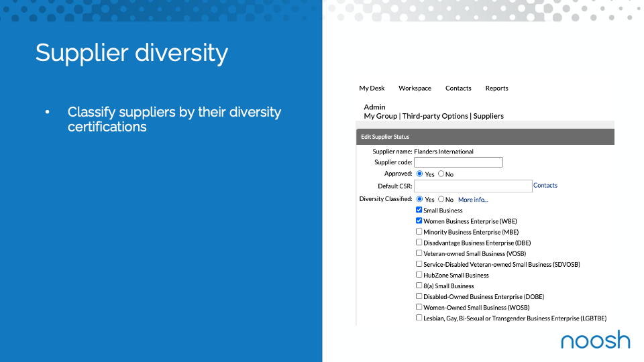Viewport: 644px width, 362px height.
Task: Check Disabled-Owned Business Enterprise (DOBE) checkbox
Action: [419, 296]
